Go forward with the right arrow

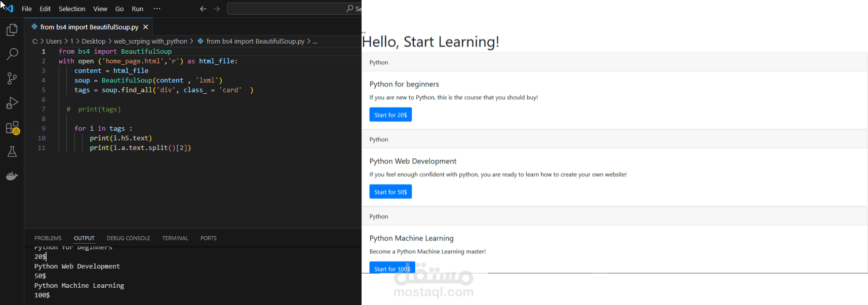click(x=217, y=9)
